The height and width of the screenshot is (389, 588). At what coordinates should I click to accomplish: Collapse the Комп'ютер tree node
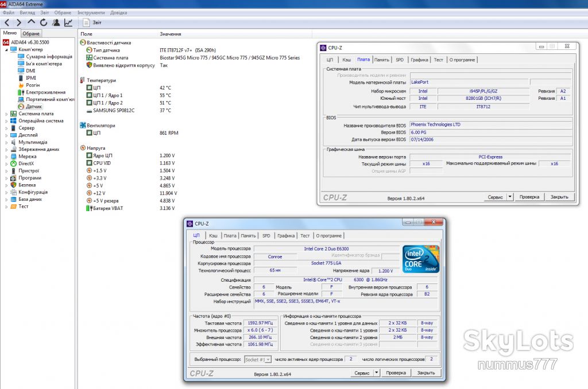coord(6,49)
